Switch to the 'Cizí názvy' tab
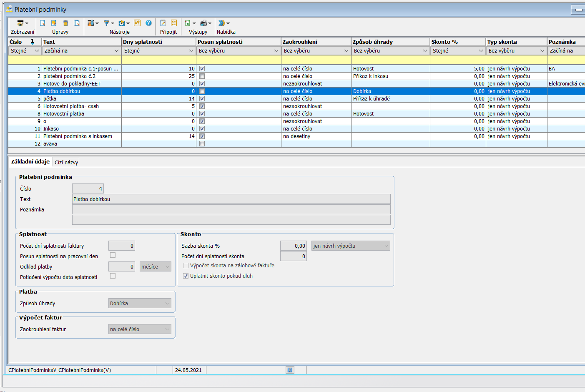585x392 pixels. tap(66, 162)
